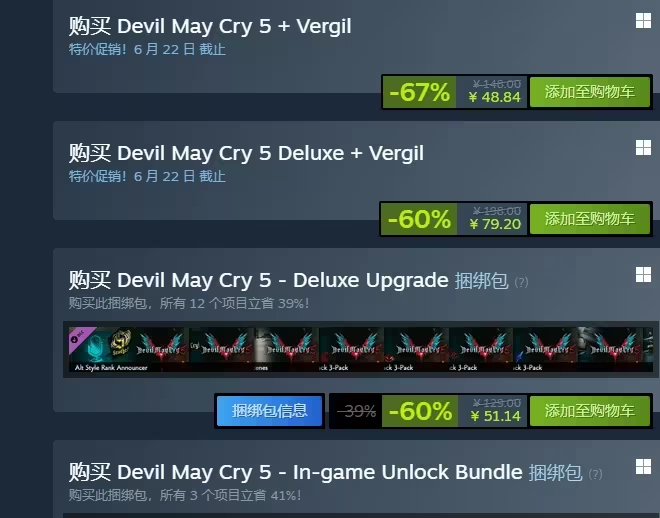This screenshot has width=660, height=518.
Task: Click the ¥ 79.20 discounted price
Action: pyautogui.click(x=495, y=224)
